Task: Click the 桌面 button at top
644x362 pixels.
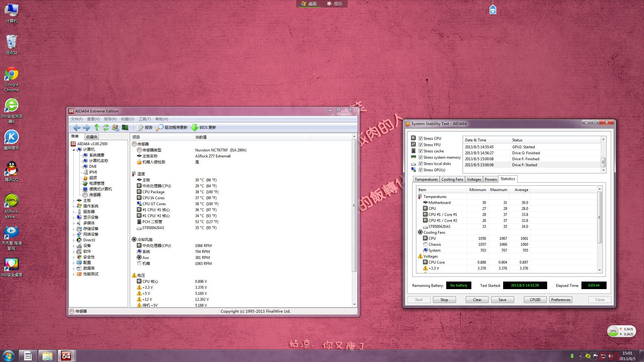Action: pyautogui.click(x=308, y=4)
